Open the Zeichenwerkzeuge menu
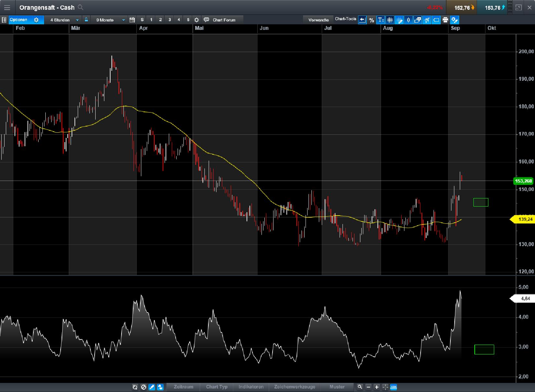Screen dimensions: 535x392 [294, 387]
